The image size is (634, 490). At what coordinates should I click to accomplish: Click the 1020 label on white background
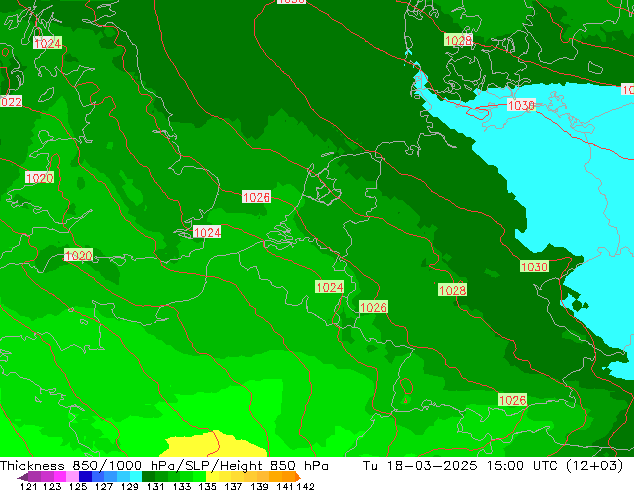pyautogui.click(x=39, y=178)
